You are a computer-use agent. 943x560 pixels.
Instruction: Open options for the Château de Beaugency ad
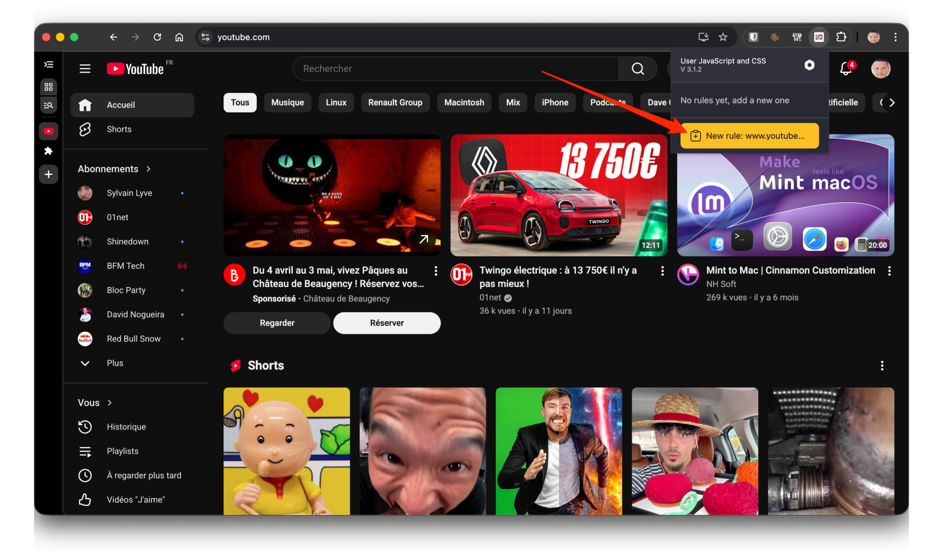436,271
